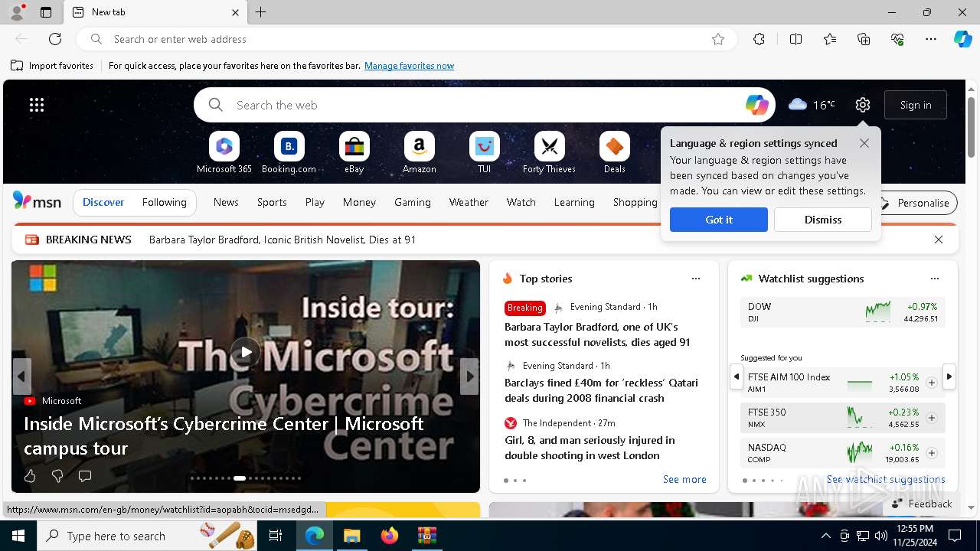
Task: Open Collections panel
Action: coord(864,39)
